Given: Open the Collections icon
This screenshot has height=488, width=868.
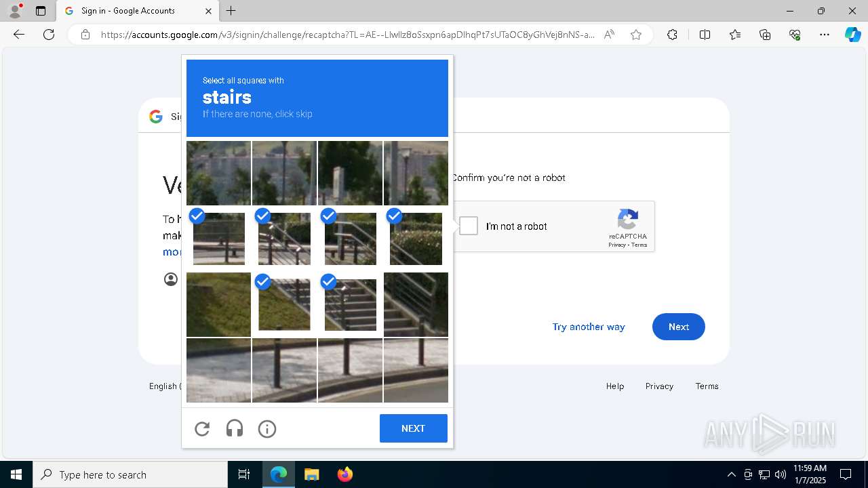Looking at the screenshot, I should coord(765,35).
